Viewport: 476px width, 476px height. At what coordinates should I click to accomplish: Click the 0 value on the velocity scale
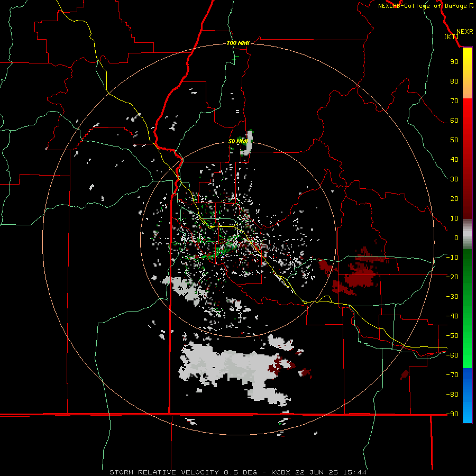point(456,237)
